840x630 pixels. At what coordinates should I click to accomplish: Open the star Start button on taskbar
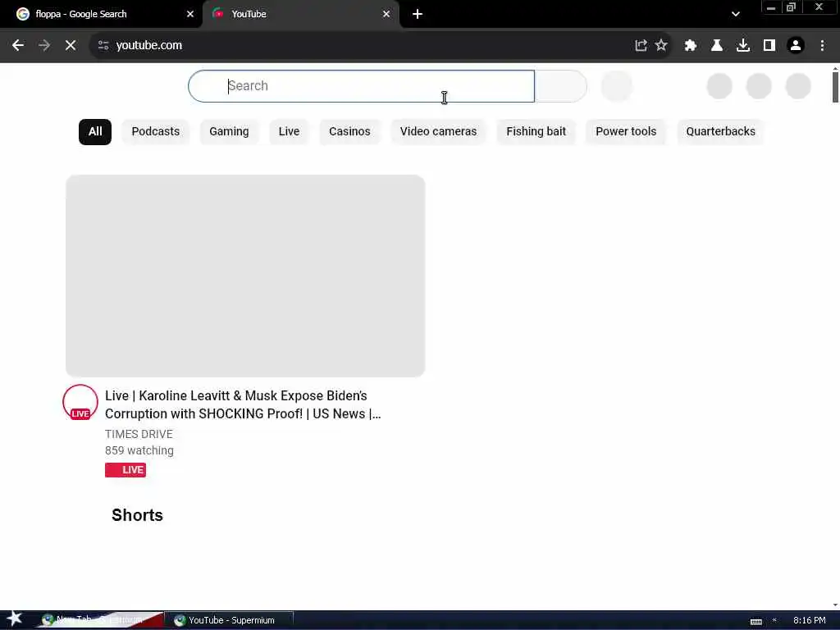pos(15,619)
